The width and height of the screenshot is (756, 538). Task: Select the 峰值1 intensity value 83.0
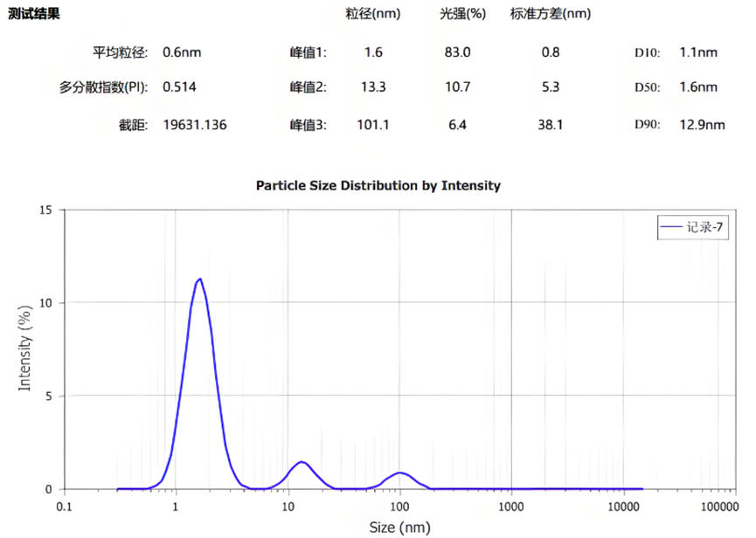click(457, 52)
